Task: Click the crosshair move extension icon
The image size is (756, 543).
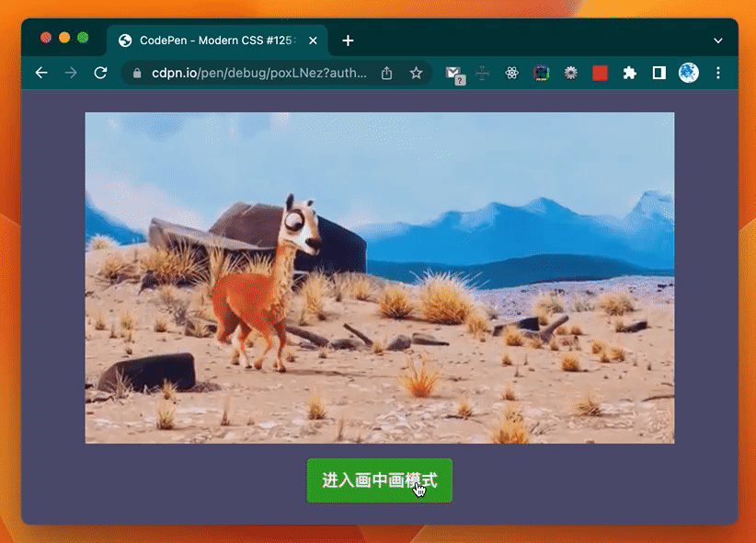Action: coord(482,73)
